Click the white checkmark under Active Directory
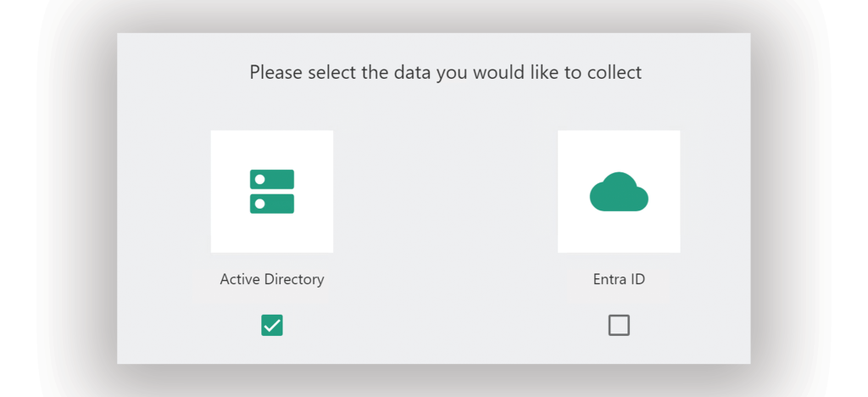The image size is (868, 397). coord(272,326)
